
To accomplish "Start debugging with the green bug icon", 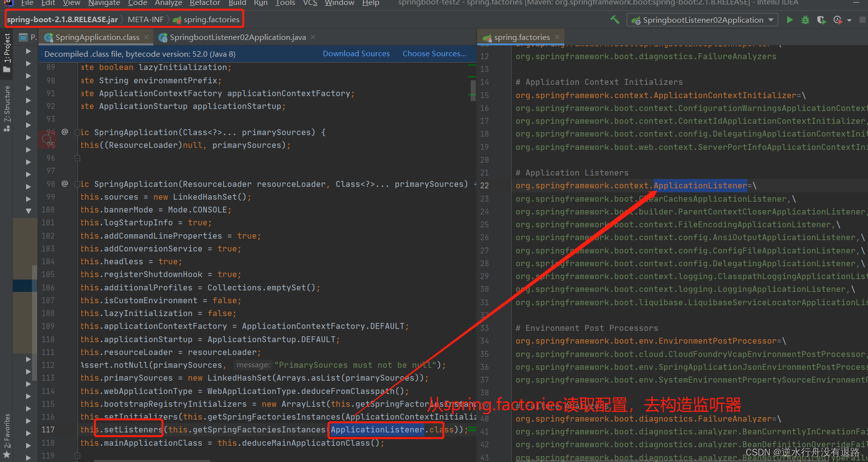I will 805,20.
